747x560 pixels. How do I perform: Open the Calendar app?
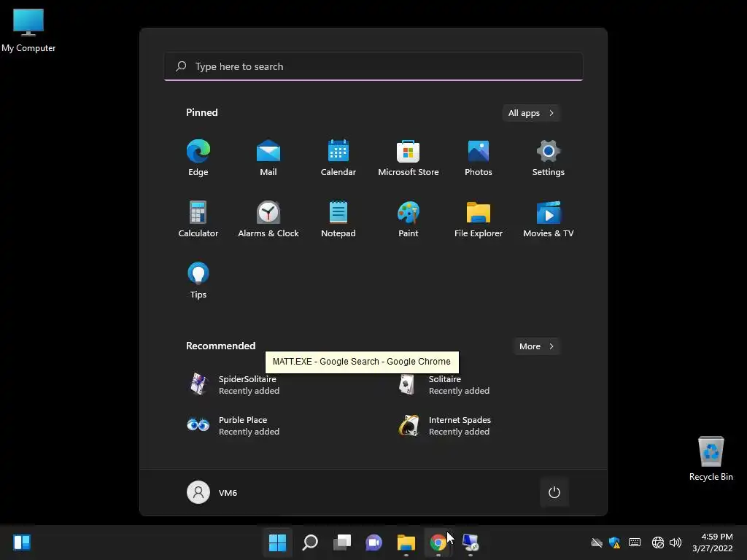click(338, 157)
